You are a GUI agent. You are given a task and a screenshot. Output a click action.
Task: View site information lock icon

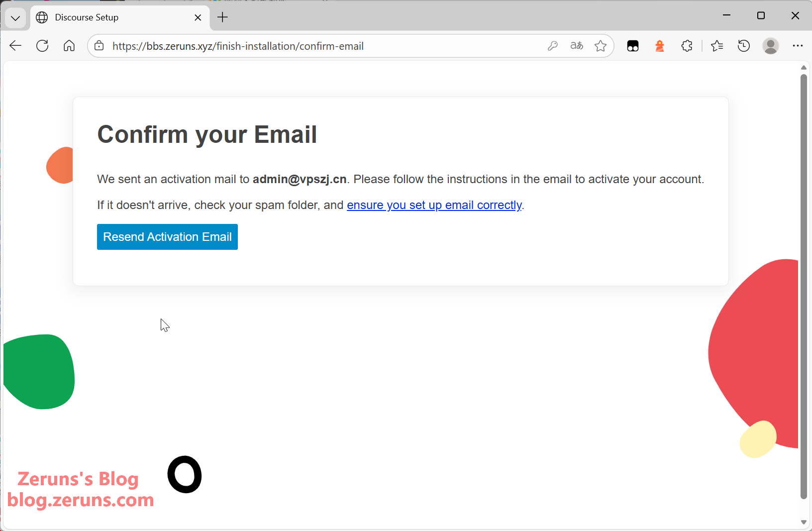point(100,46)
